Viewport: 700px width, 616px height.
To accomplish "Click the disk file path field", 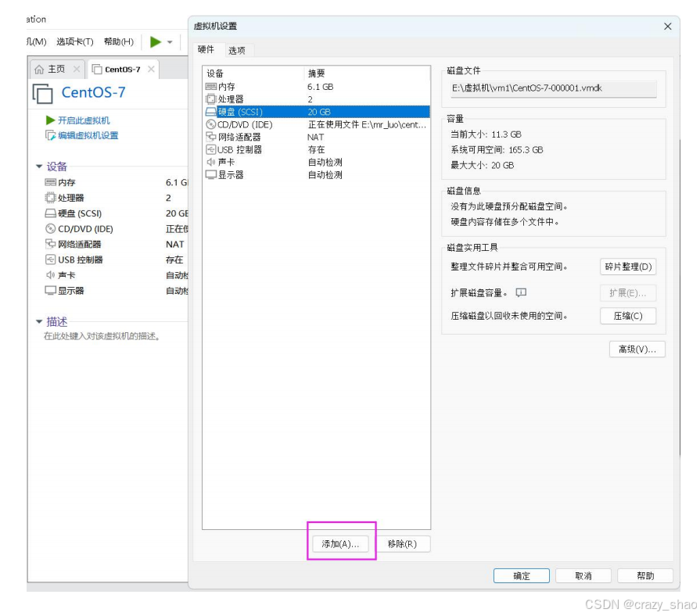I will (553, 88).
